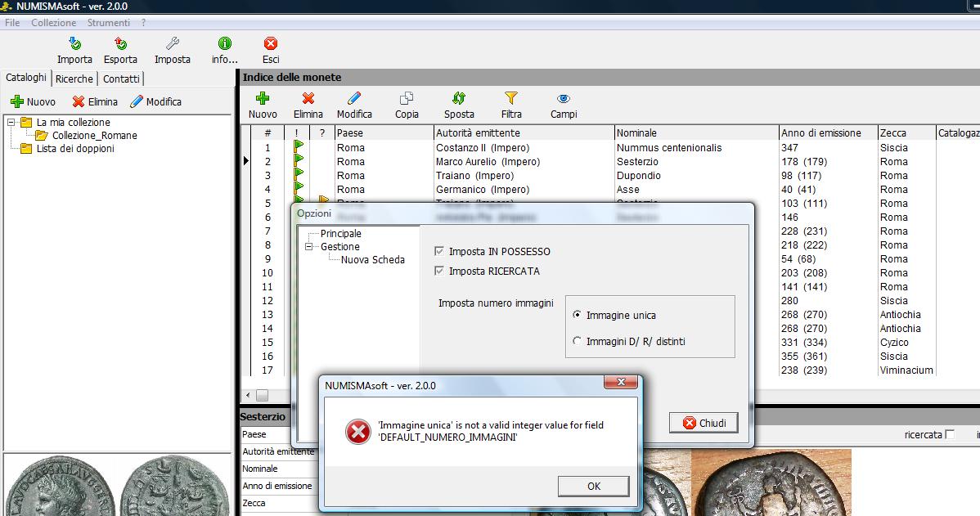
Task: Click Modifica in the Cataloghi panel
Action: pos(155,101)
